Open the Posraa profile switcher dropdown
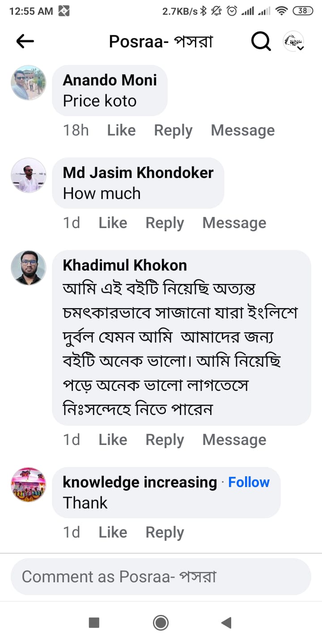 point(294,42)
